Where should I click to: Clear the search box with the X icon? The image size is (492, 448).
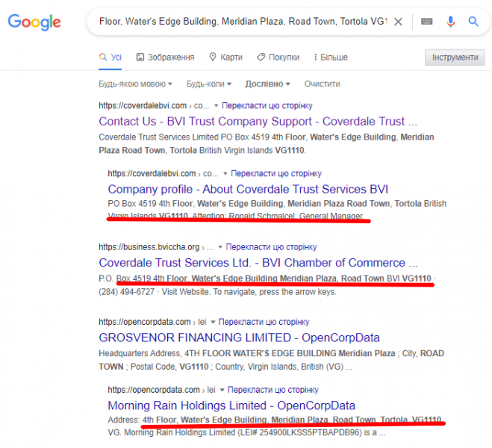[x=398, y=22]
